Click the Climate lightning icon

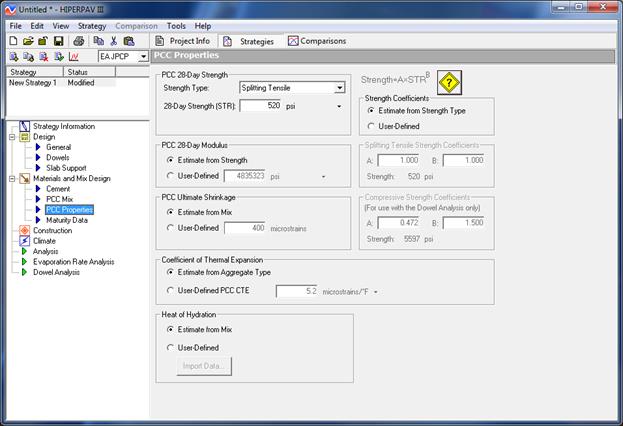[x=25, y=241]
